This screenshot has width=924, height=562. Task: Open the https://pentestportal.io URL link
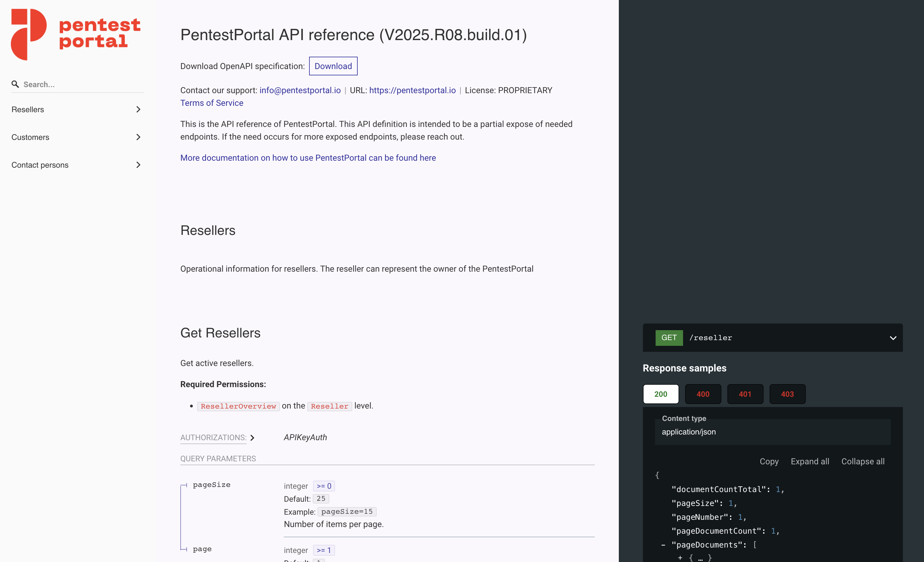tap(413, 90)
